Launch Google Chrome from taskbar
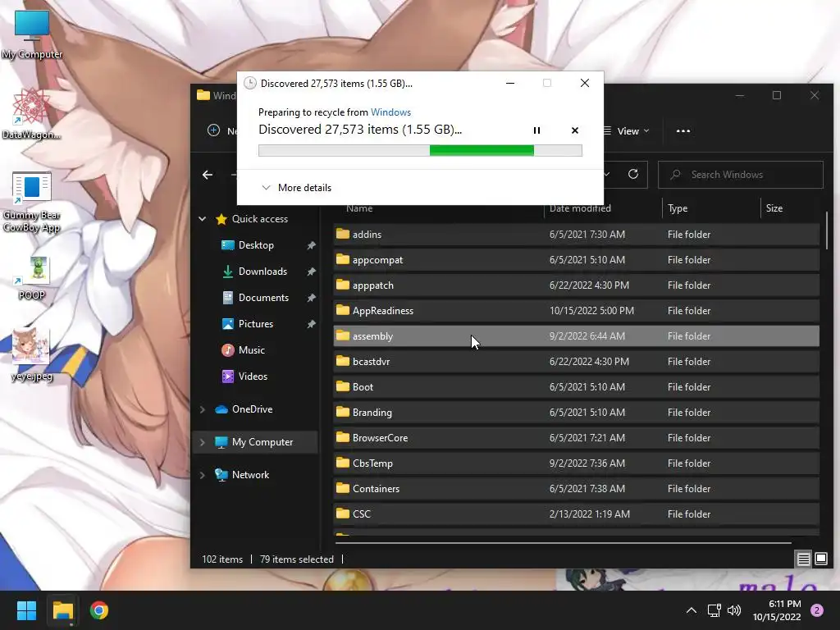The image size is (840, 630). (x=99, y=610)
